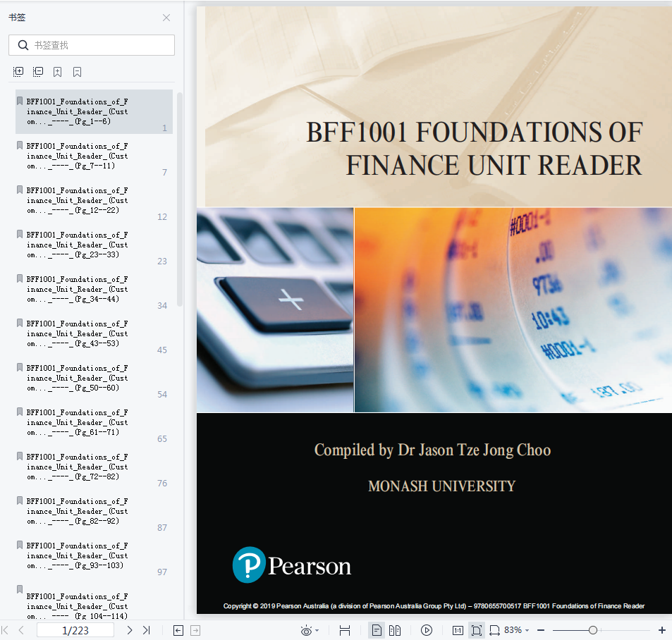Image resolution: width=672 pixels, height=640 pixels.
Task: Select bookmark ending in (Pg_43--53)
Action: coord(94,333)
